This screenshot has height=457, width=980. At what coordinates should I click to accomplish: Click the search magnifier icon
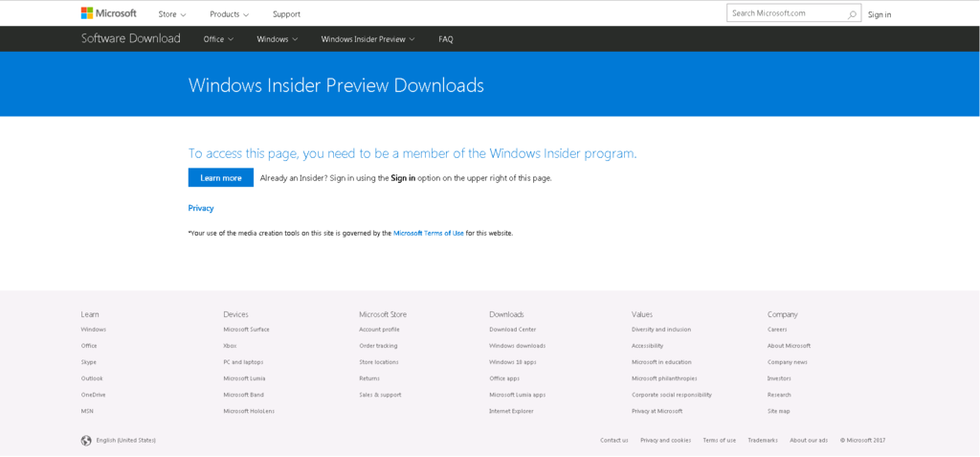(852, 13)
